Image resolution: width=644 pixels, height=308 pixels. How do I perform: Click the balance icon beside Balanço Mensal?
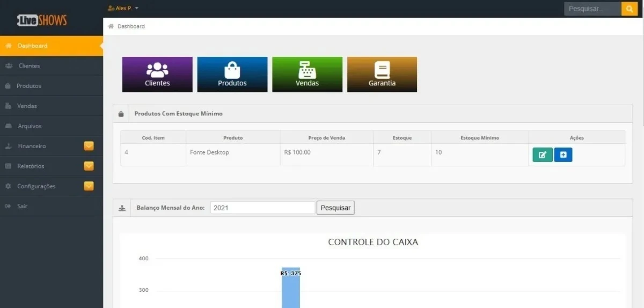point(122,208)
